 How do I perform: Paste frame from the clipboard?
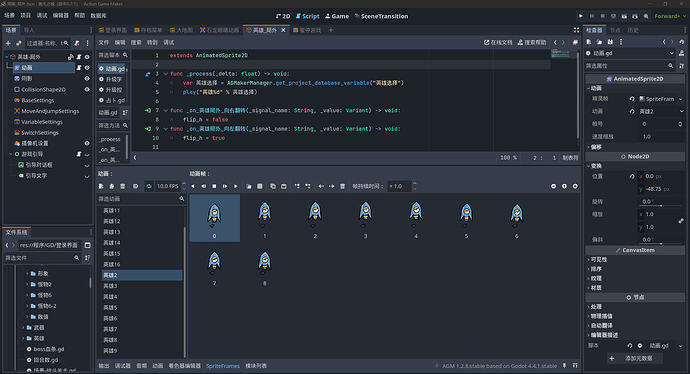284,187
